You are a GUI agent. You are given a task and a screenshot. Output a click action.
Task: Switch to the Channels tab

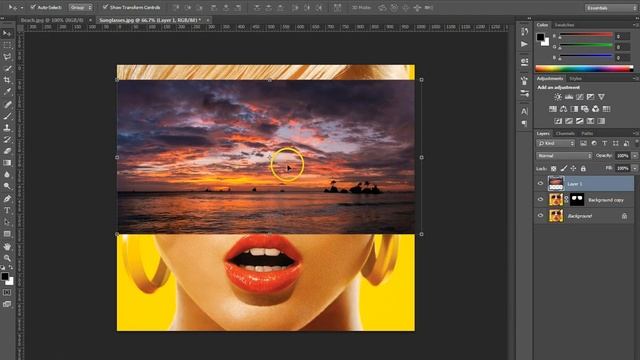coord(565,133)
